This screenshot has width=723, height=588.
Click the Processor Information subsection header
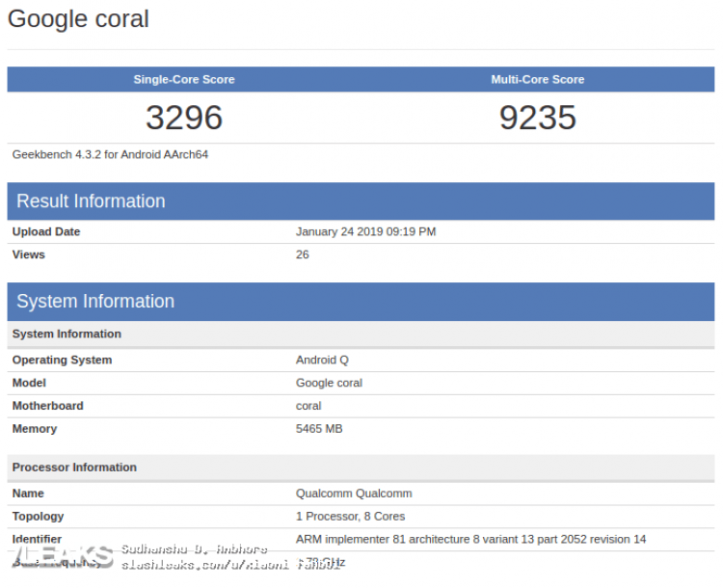(74, 468)
